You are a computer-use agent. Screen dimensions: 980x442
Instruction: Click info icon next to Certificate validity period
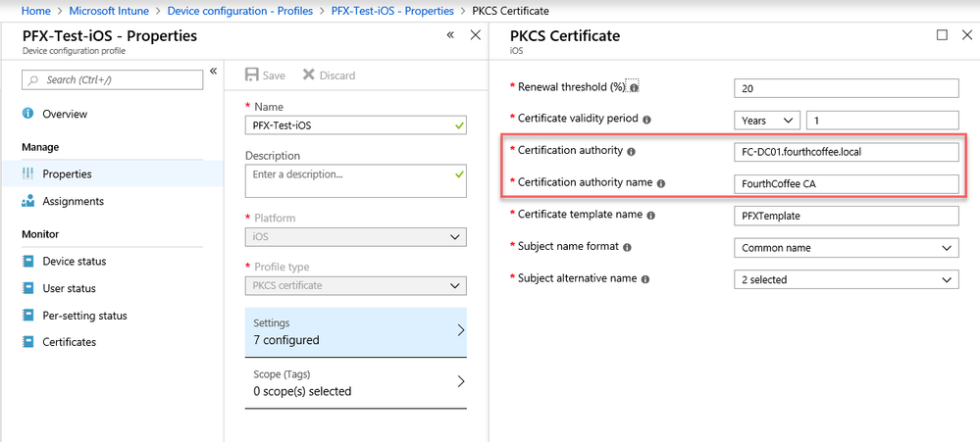pos(646,120)
